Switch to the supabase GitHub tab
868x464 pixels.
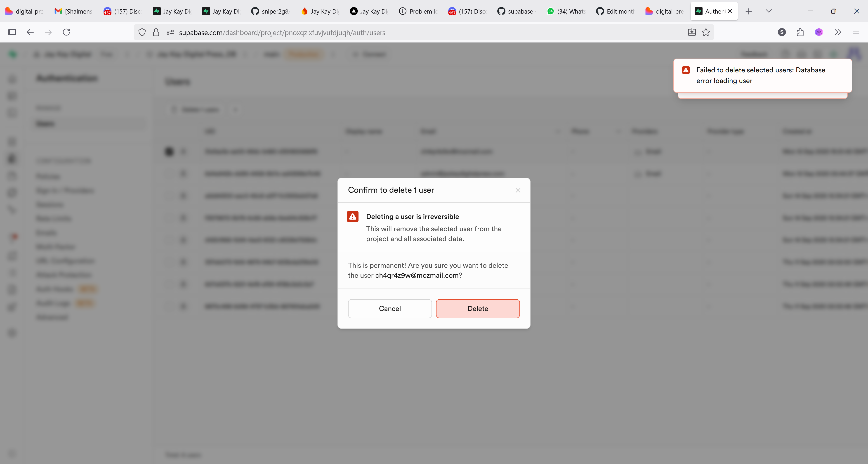tap(516, 11)
